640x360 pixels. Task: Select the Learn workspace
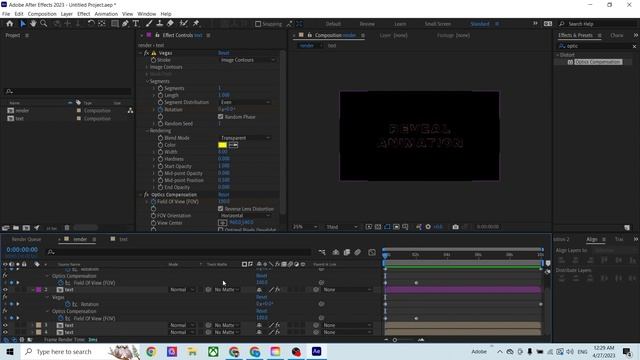pyautogui.click(x=400, y=24)
